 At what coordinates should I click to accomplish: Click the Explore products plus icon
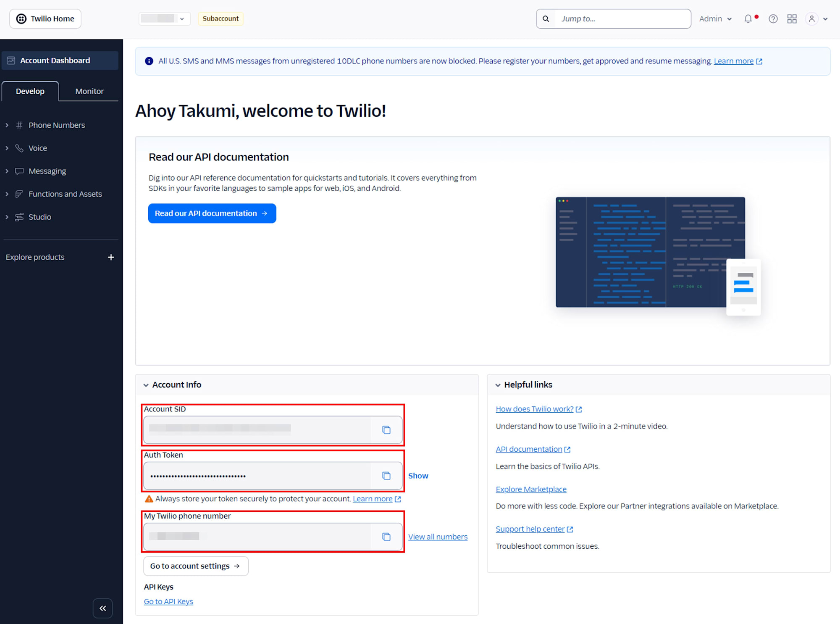coord(111,257)
